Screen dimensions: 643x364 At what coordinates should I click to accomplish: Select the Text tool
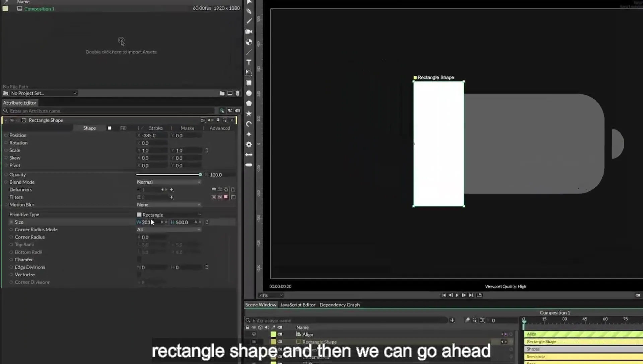[x=249, y=62]
